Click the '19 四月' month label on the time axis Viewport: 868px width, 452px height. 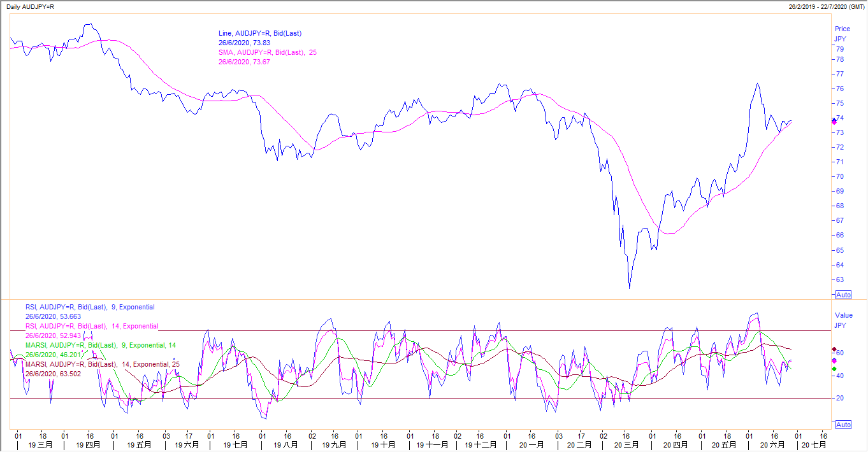(x=89, y=445)
